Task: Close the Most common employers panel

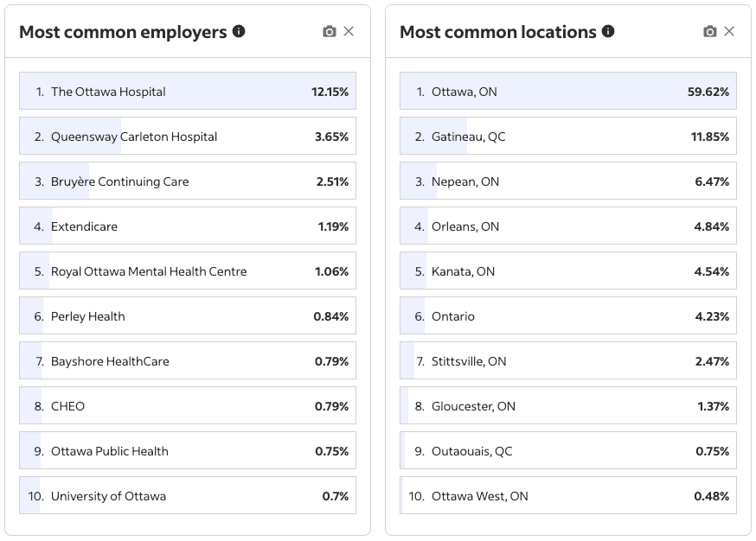Action: click(x=349, y=31)
